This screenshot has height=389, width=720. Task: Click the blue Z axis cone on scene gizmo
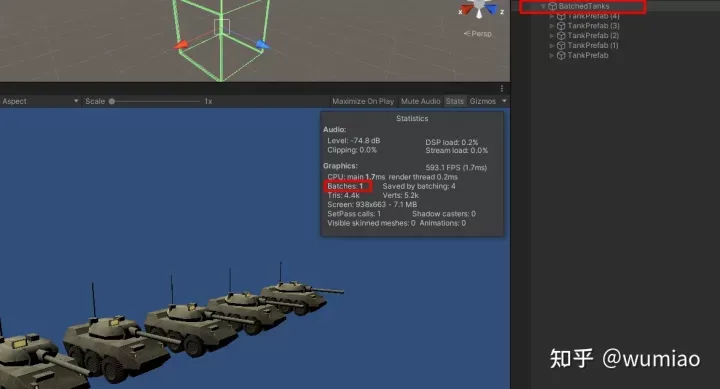coord(491,9)
